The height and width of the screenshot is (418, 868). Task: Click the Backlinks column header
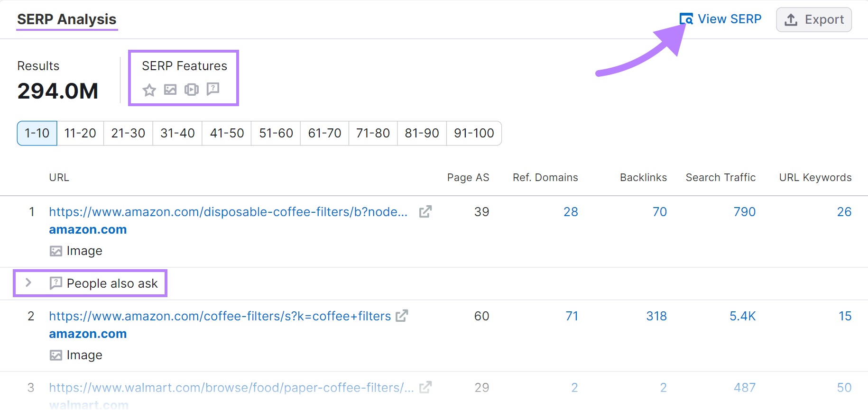pos(643,178)
